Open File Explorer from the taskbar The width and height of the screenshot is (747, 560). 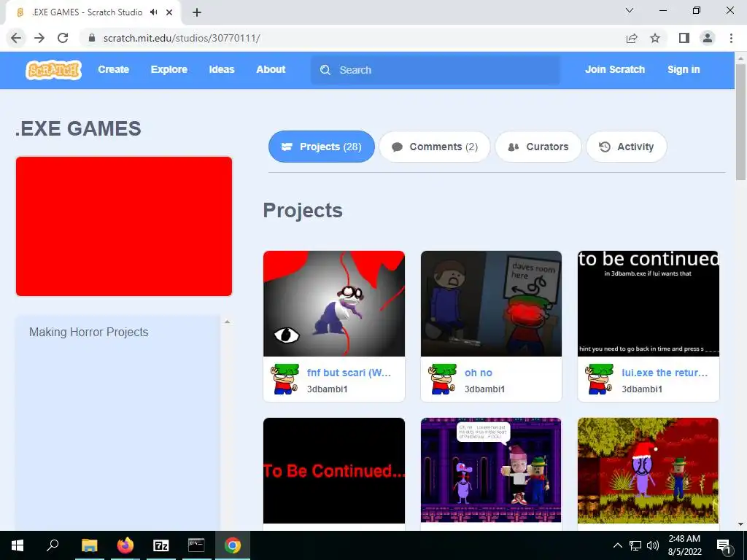click(x=89, y=545)
